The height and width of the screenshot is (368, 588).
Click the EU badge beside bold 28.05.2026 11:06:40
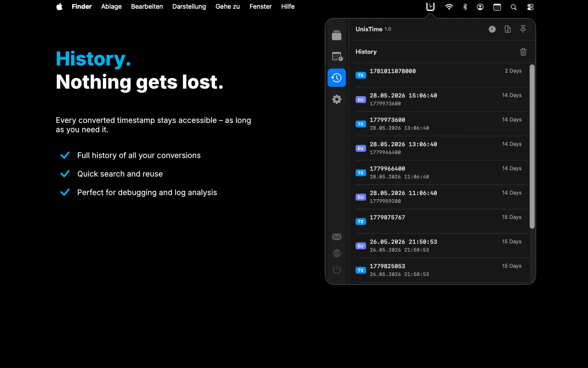(361, 197)
